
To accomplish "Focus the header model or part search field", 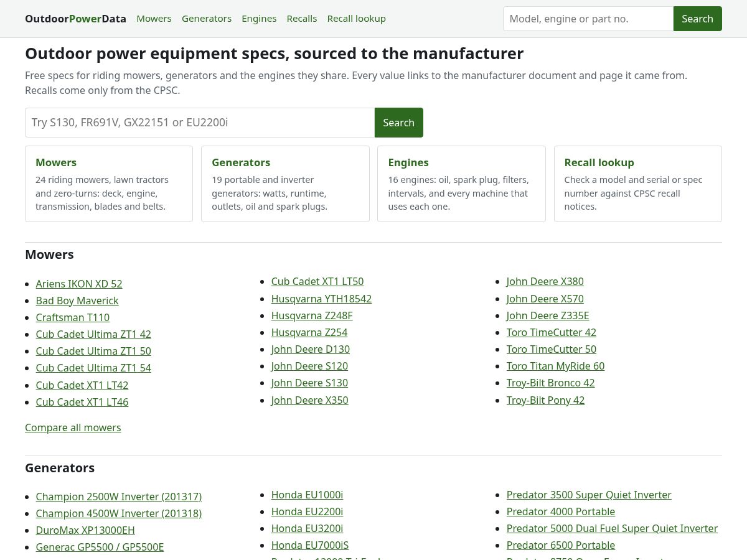I will click(x=588, y=19).
